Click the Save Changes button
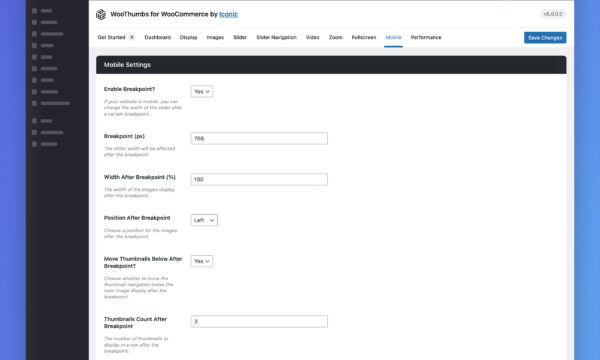The height and width of the screenshot is (360, 600). point(545,37)
